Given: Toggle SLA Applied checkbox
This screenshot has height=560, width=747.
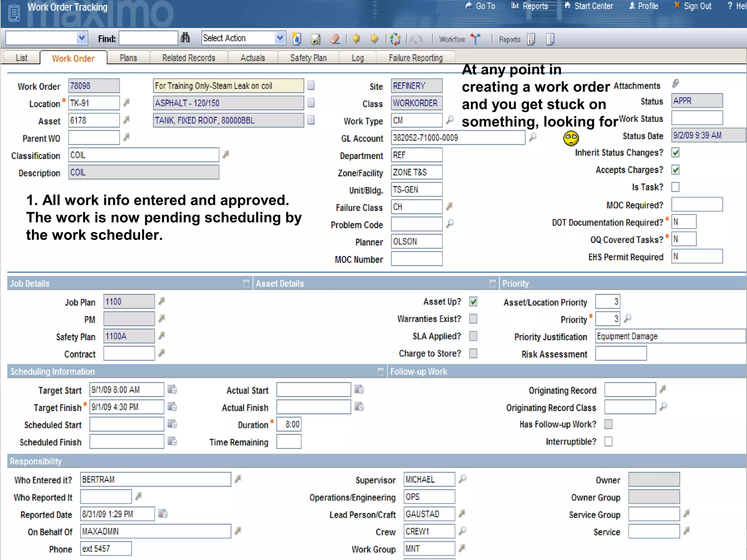Looking at the screenshot, I should point(473,336).
